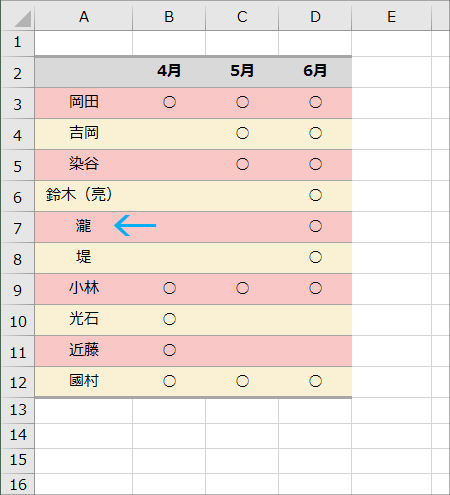Click the blue left-pointing arrow

pos(135,226)
